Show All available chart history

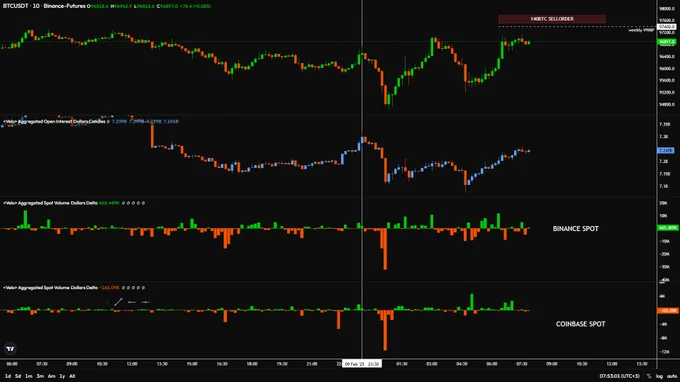(x=72, y=376)
